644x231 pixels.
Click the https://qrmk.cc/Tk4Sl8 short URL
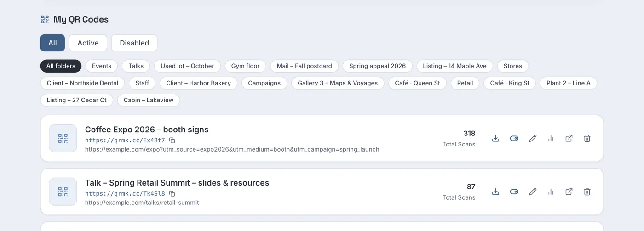[125, 193]
